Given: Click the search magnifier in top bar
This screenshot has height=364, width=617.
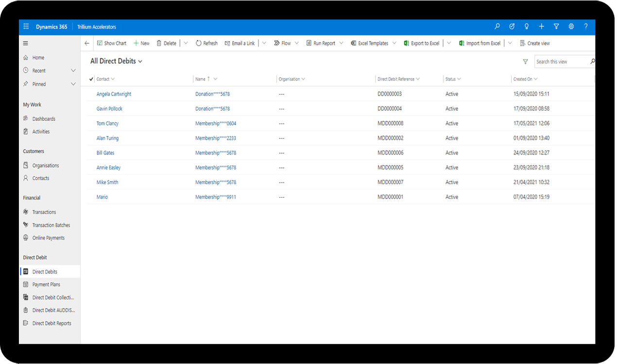Looking at the screenshot, I should (497, 27).
